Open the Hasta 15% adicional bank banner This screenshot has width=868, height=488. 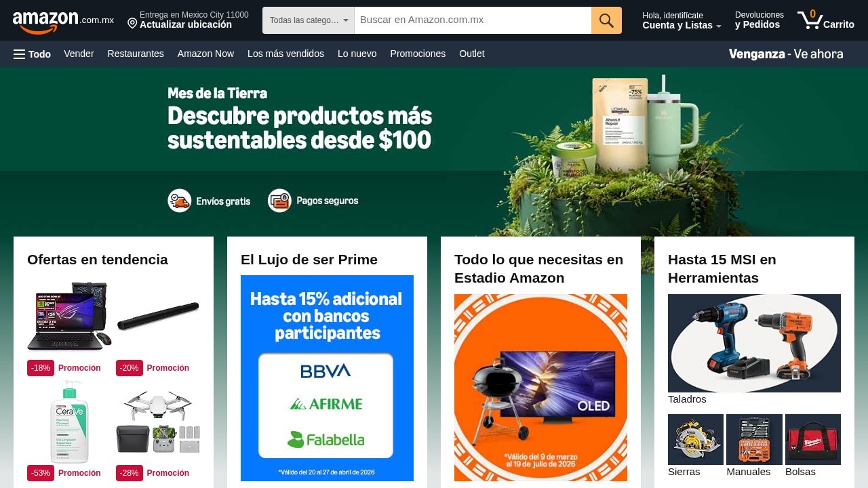[x=327, y=378]
